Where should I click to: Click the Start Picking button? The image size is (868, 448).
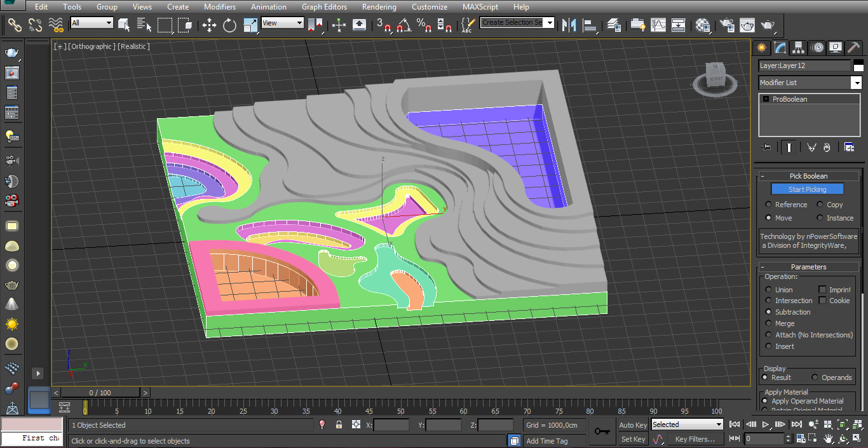[x=808, y=189]
